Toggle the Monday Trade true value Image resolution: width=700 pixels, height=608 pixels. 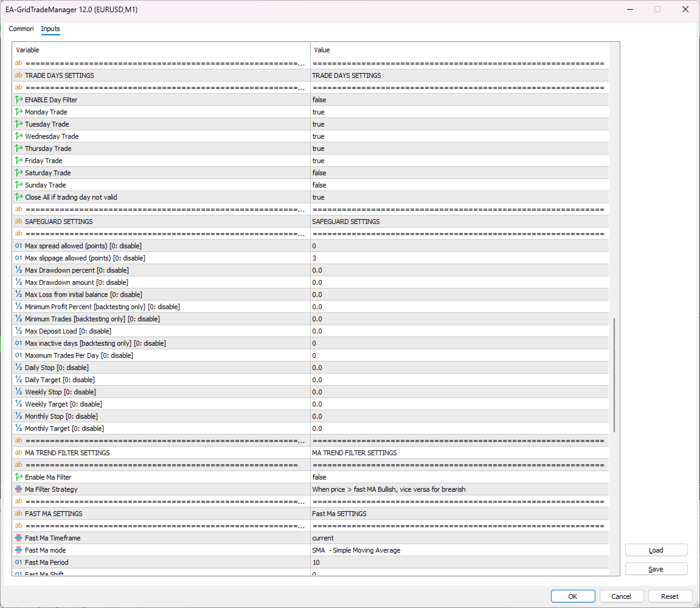coord(459,112)
